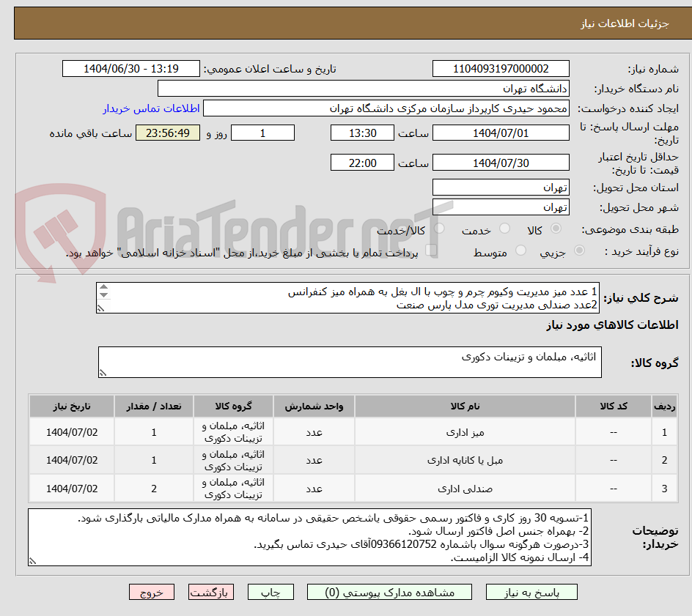Open the استان محل تحویل field showing تهران
This screenshot has width=692, height=616.
coord(501,187)
